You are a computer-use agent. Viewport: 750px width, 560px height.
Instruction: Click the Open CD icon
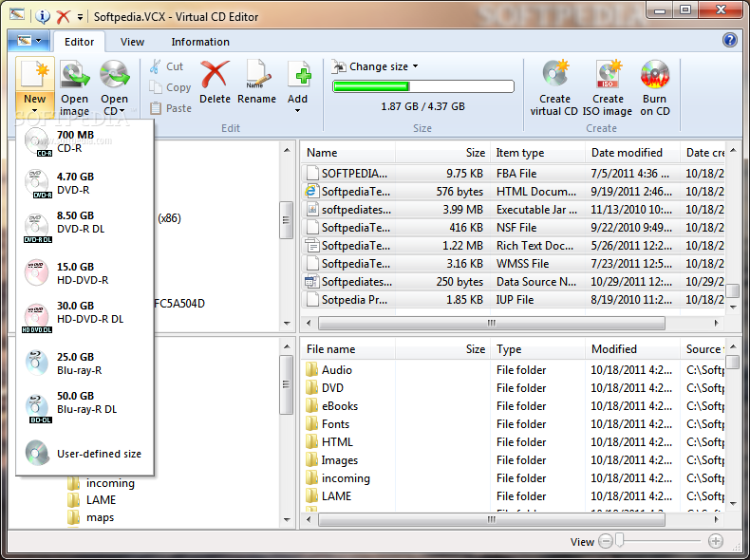(114, 75)
